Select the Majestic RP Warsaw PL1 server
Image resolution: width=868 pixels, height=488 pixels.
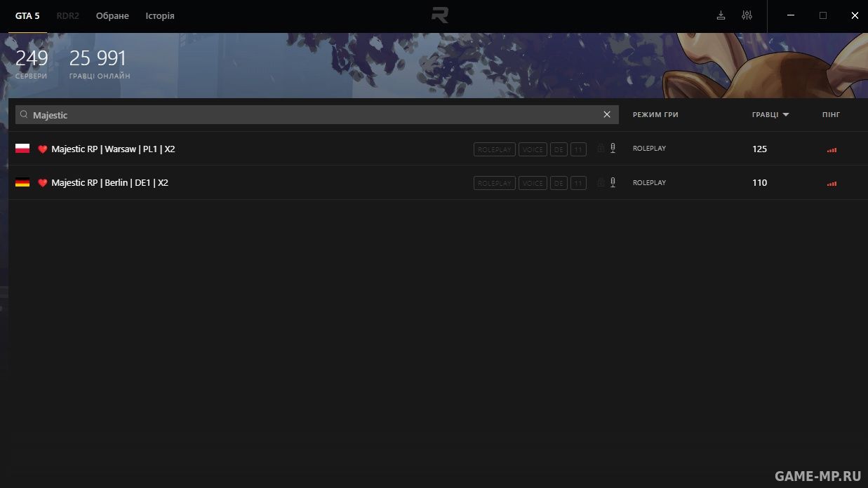[x=113, y=149]
